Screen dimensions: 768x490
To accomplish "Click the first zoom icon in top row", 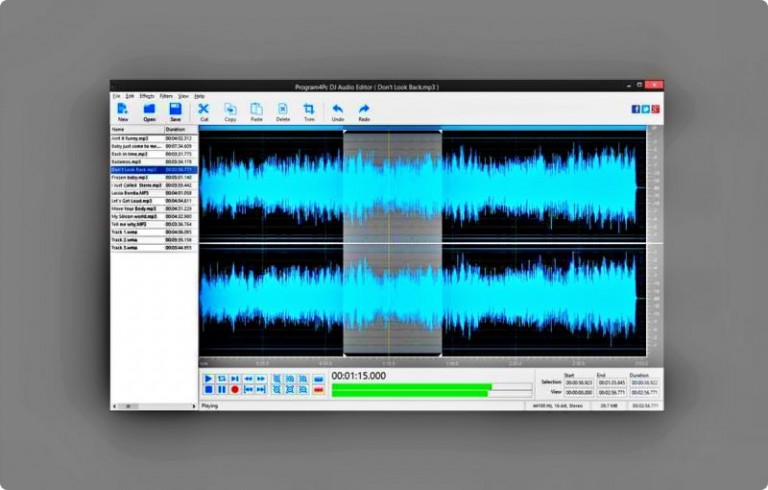I will point(277,379).
